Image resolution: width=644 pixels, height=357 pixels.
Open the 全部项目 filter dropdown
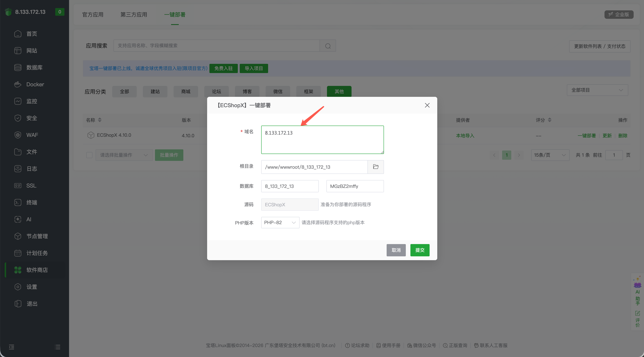pyautogui.click(x=597, y=90)
